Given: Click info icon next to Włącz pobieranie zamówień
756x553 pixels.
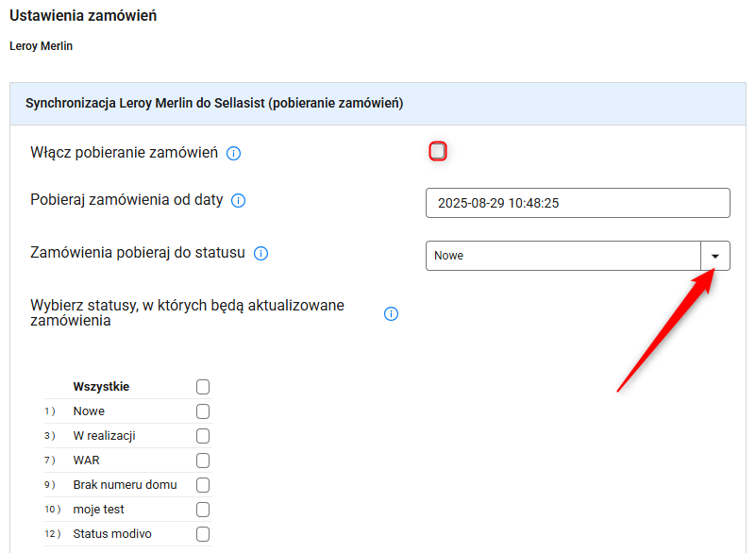Looking at the screenshot, I should 233,153.
